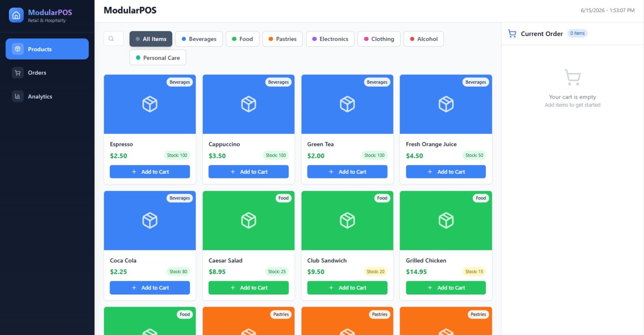The image size is (644, 335).
Task: Click the Grilled Chicken Stock: 15 badge
Action: [x=474, y=272]
